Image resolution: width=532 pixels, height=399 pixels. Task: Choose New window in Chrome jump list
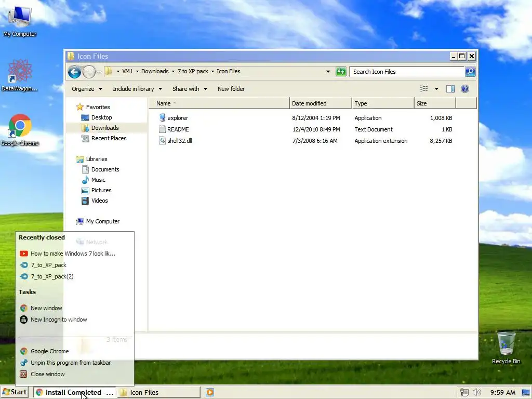(75, 308)
